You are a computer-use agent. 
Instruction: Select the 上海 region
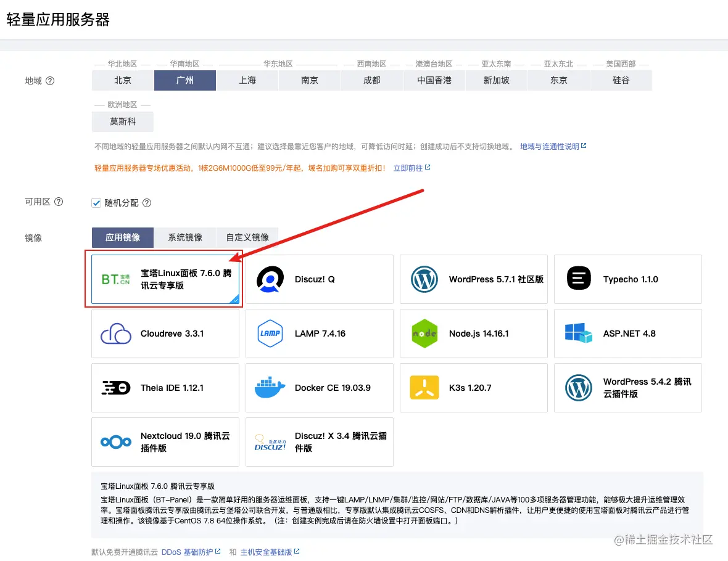[x=247, y=80]
